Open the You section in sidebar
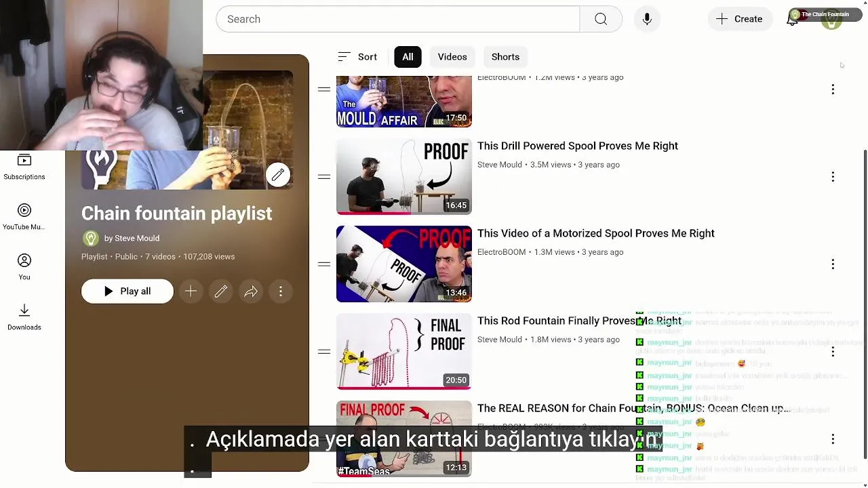 [24, 267]
